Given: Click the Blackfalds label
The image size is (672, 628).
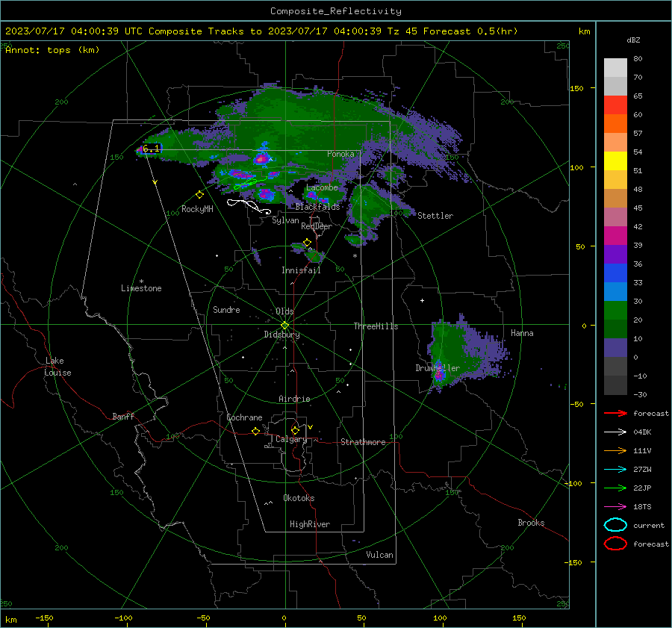Looking at the screenshot, I should coord(317,207).
